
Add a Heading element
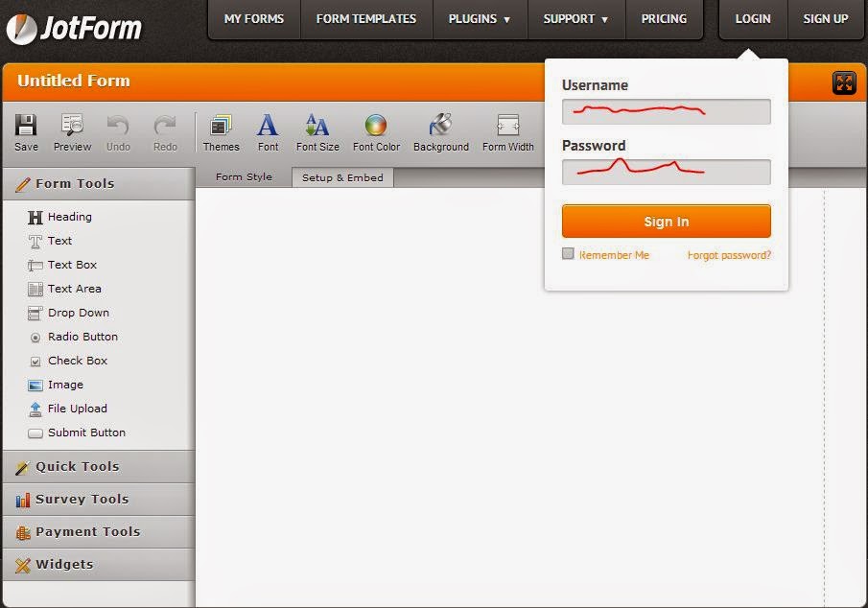pos(60,217)
